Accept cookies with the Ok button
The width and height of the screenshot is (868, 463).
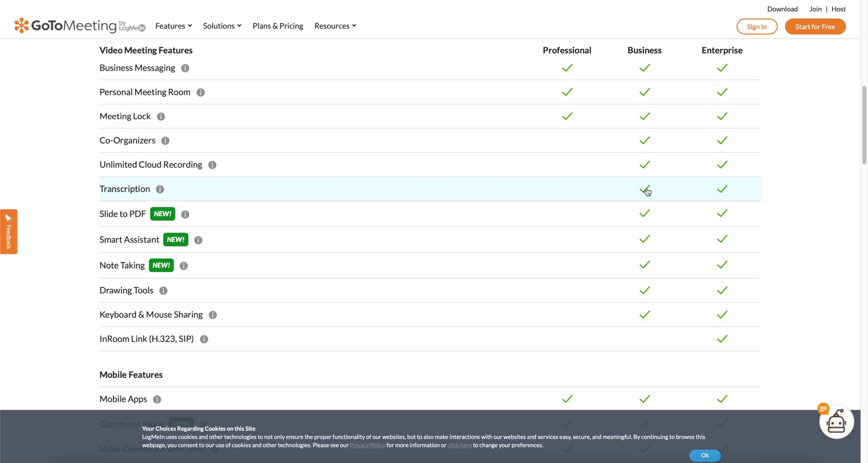[x=705, y=455]
